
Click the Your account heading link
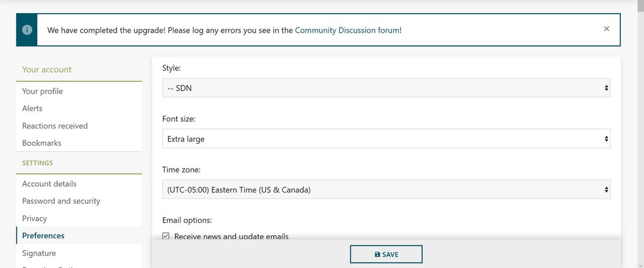click(x=47, y=69)
